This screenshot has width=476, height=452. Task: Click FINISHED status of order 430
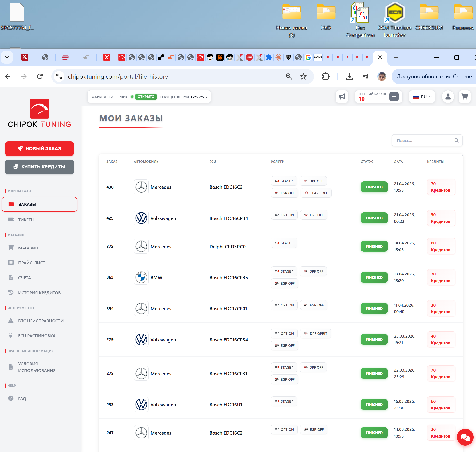click(374, 187)
